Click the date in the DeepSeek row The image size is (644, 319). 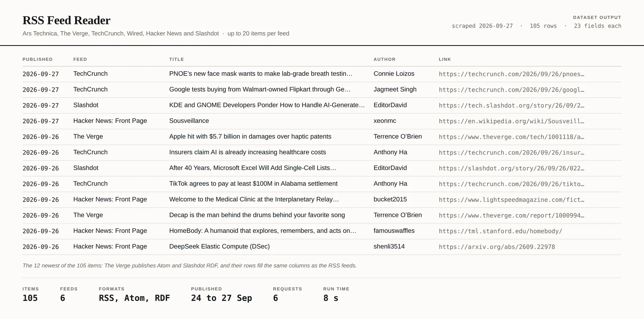[x=41, y=247]
